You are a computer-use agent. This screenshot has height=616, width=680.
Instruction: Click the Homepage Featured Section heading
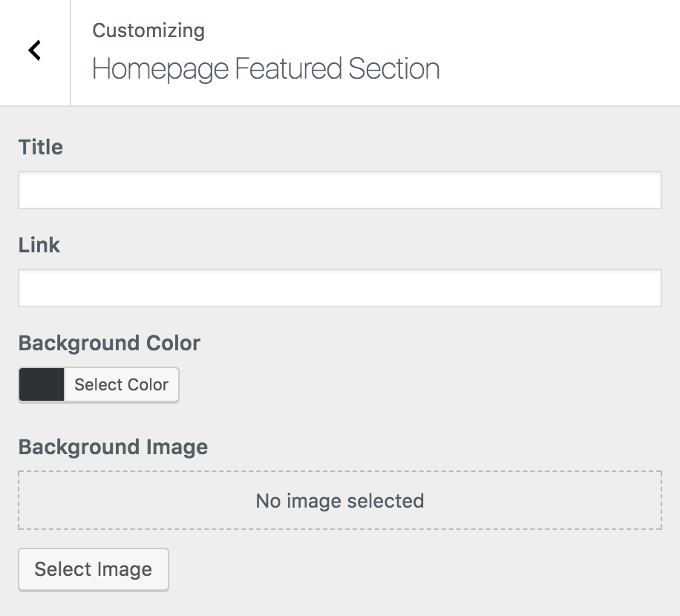(266, 68)
